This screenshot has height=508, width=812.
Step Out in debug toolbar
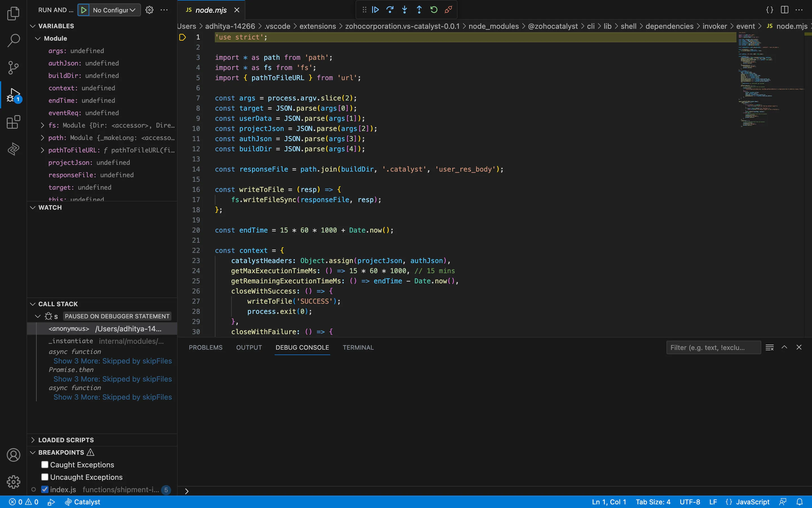(419, 10)
